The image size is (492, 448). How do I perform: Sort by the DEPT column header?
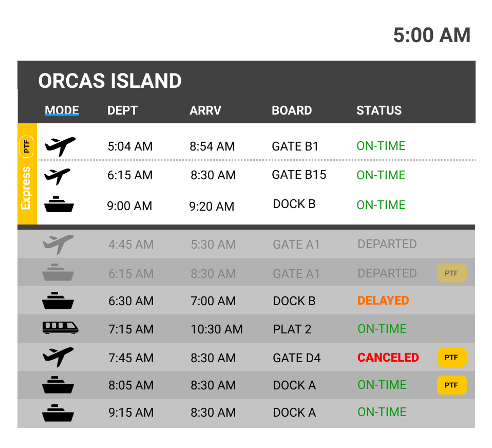(x=122, y=110)
